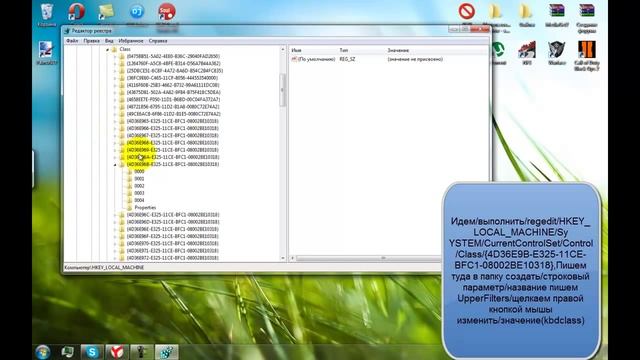Select the {4658EE7E-F050-11D1...} key
This screenshot has height=360, width=640.
[x=173, y=100]
